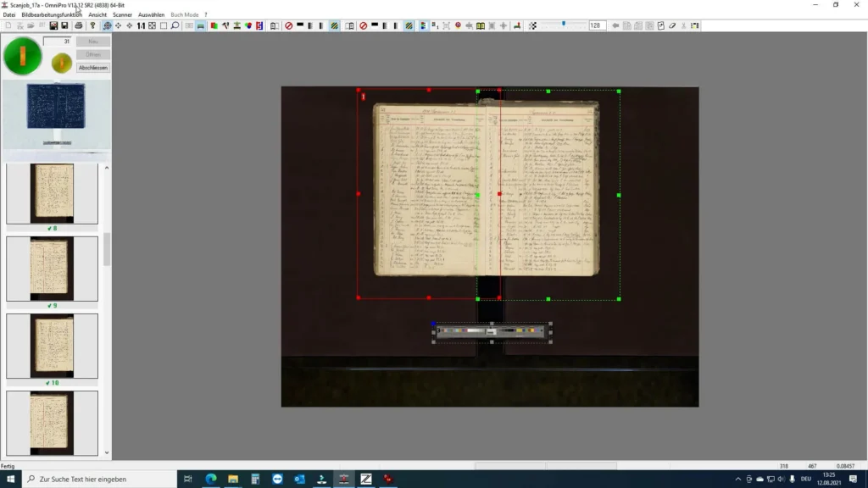Click the small yellow-green round button

[61, 63]
